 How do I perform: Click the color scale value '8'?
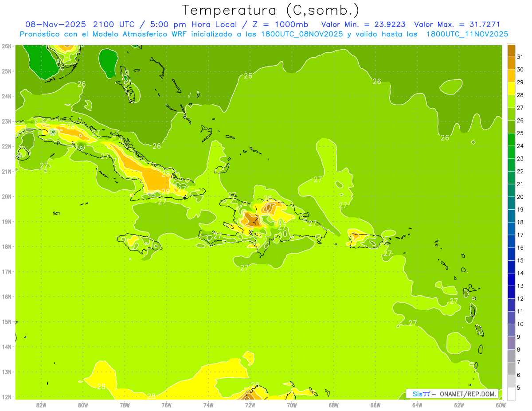[518, 349]
